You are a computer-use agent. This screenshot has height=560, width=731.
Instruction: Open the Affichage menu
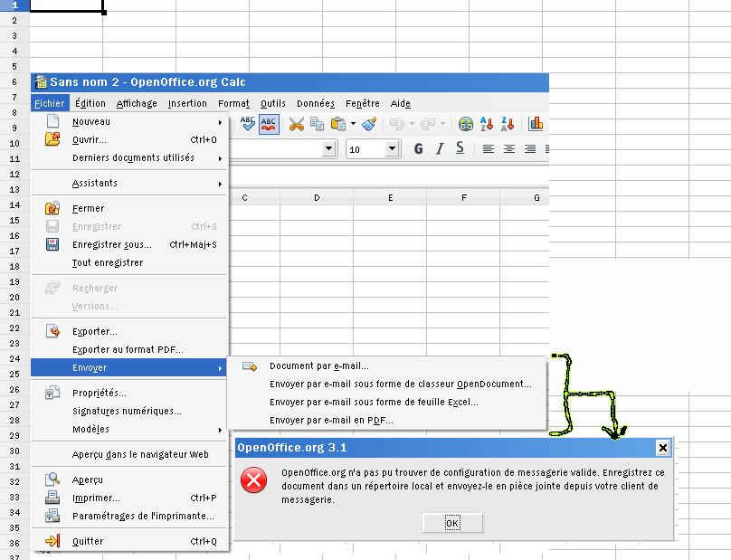[137, 103]
